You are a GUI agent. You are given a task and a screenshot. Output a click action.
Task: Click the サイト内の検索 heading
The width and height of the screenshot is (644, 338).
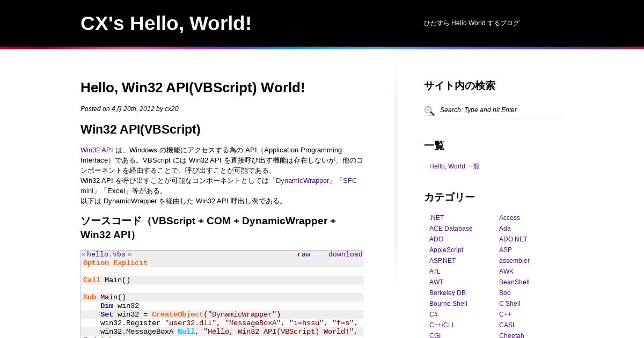[459, 85]
